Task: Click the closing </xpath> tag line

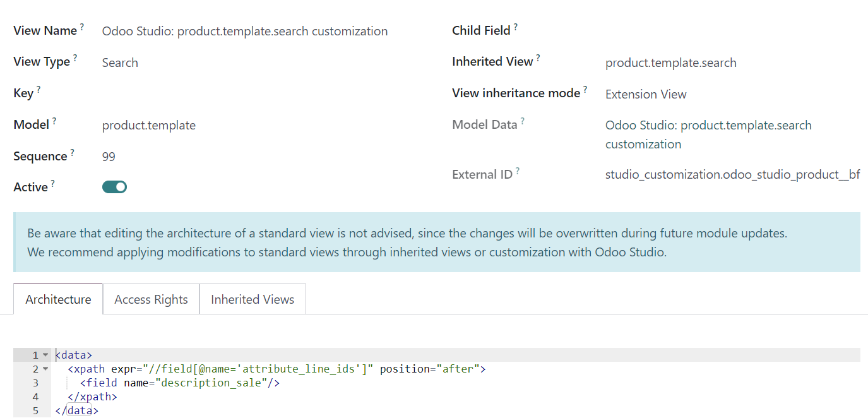Action: (92, 397)
